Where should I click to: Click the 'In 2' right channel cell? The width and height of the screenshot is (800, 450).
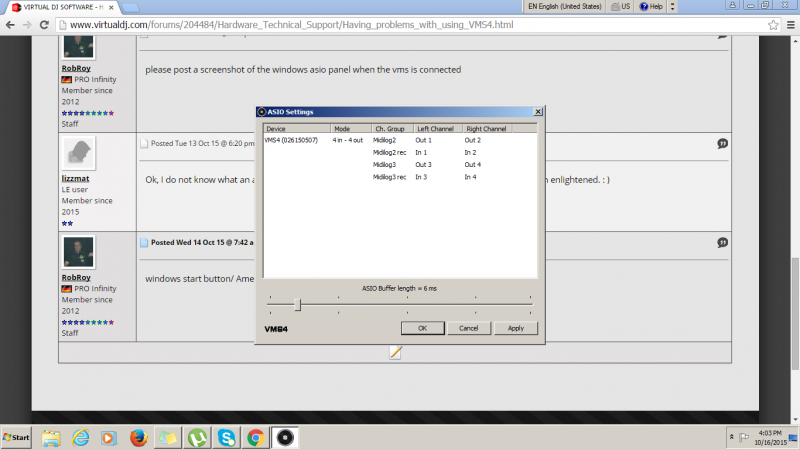470,153
